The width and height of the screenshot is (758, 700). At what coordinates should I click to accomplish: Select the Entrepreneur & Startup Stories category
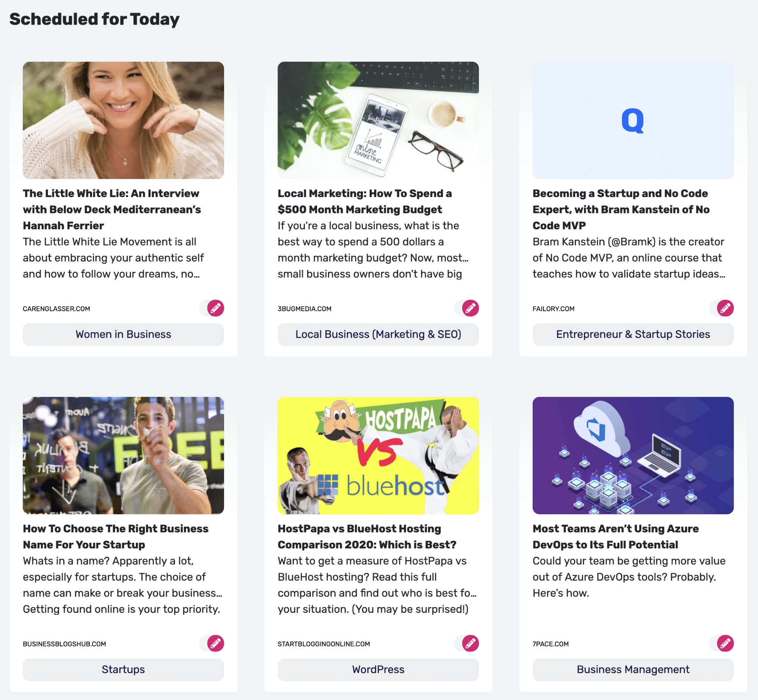click(633, 334)
